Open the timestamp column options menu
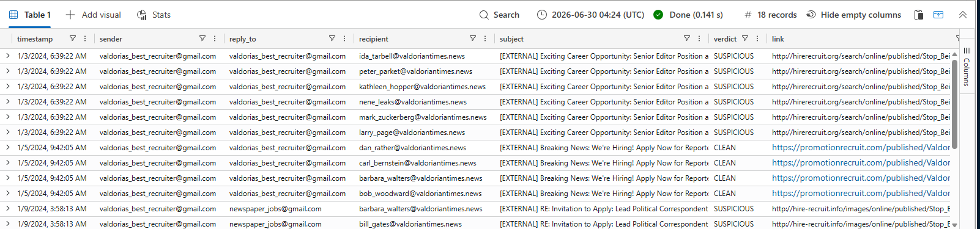 pyautogui.click(x=85, y=38)
